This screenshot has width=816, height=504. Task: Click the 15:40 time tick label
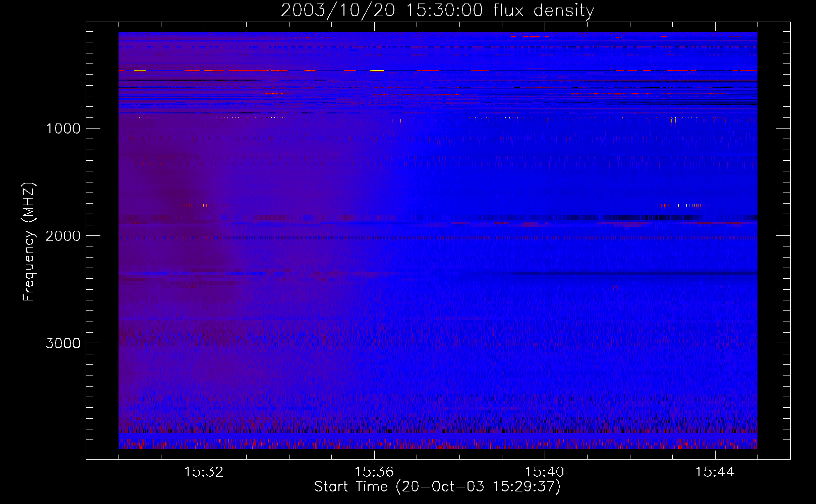(545, 472)
